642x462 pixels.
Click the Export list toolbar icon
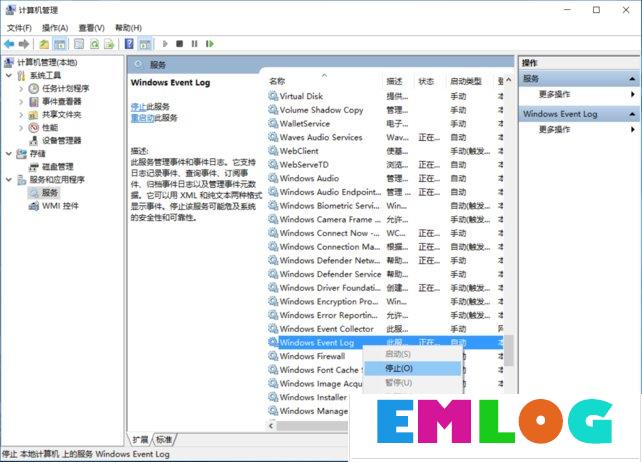(109, 44)
